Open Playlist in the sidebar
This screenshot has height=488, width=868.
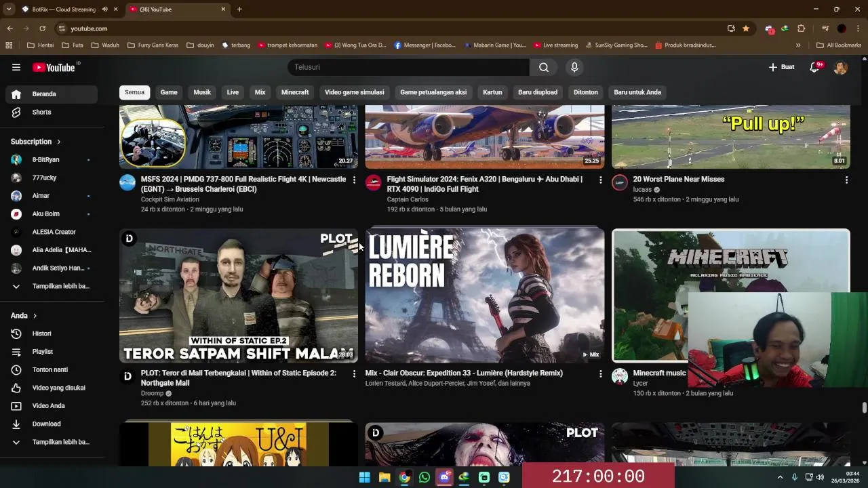[x=52, y=352]
